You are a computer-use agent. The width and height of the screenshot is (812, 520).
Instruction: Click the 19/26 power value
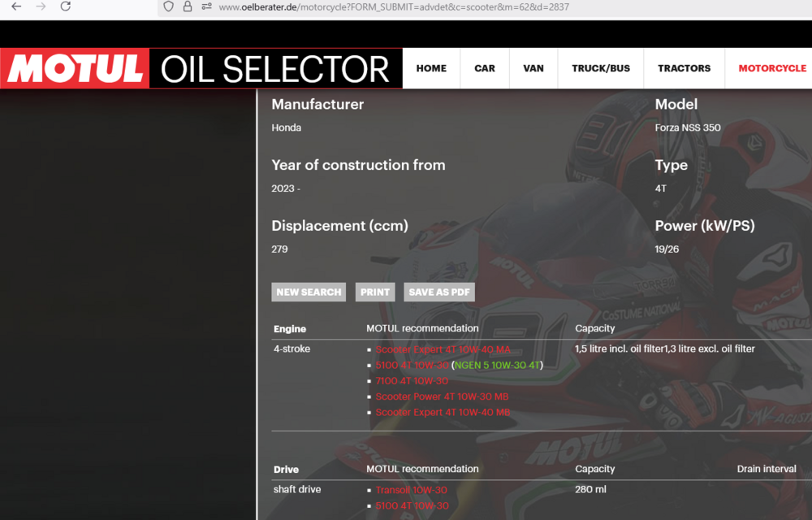[667, 249]
